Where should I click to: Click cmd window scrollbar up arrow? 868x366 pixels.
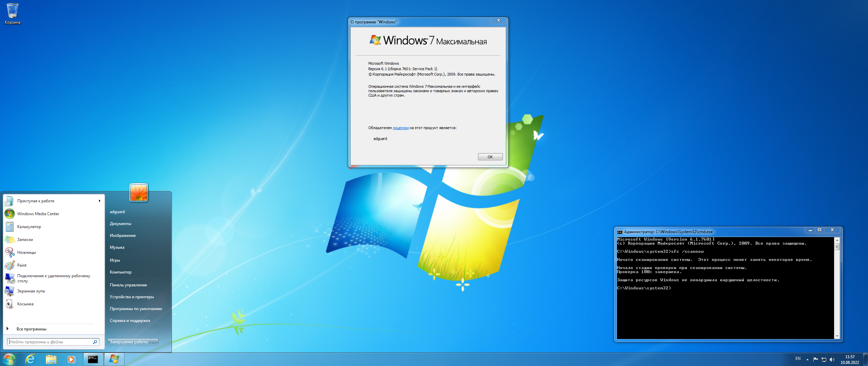coord(837,240)
